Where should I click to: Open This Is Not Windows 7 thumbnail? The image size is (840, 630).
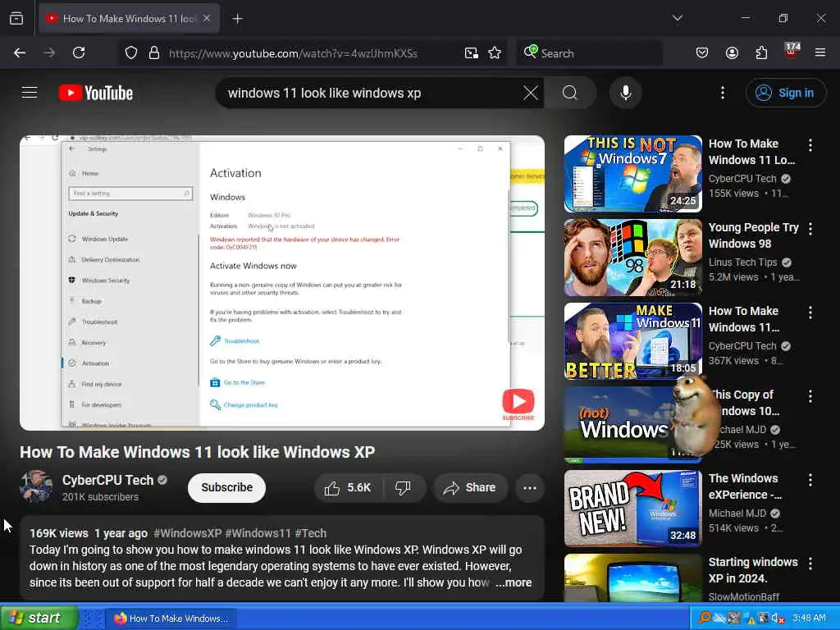click(632, 174)
